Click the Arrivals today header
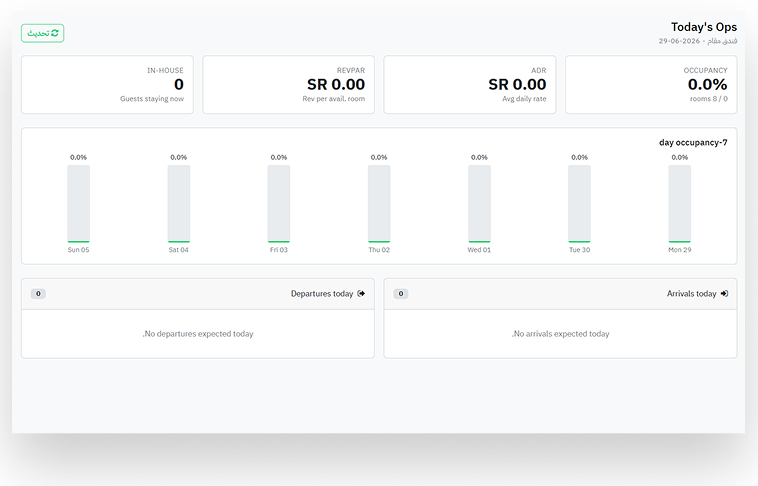Screen dimensions: 758x486 coord(691,294)
